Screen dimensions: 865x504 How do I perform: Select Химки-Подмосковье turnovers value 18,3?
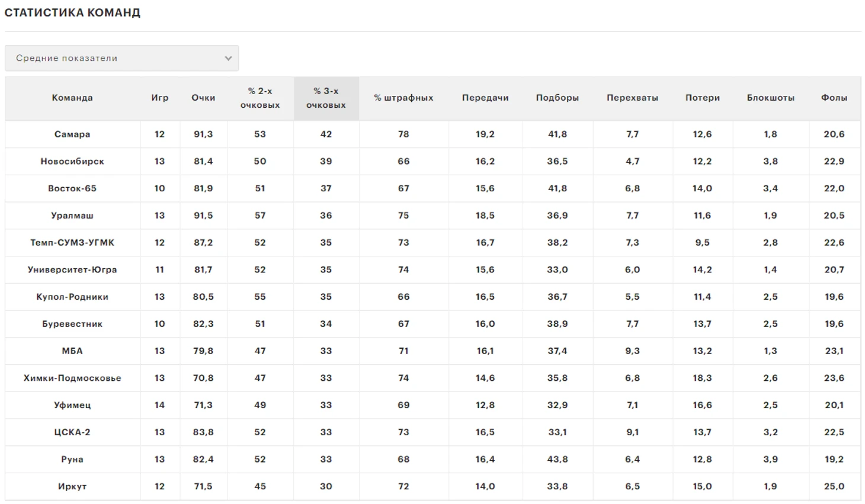703,378
